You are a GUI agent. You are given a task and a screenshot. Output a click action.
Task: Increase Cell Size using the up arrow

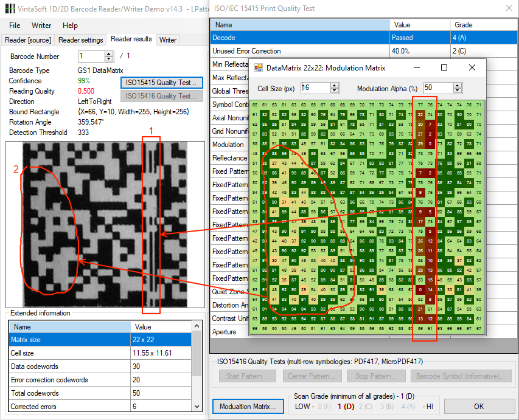(x=334, y=86)
